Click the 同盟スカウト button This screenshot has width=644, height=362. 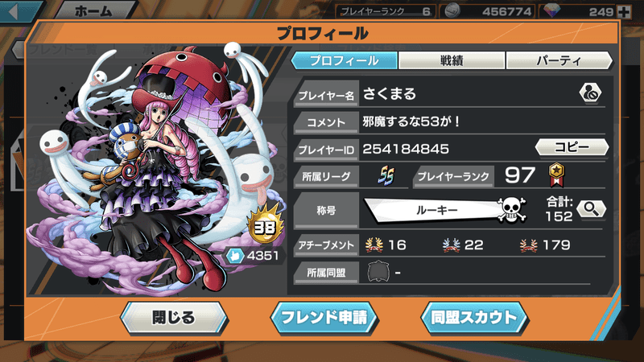pyautogui.click(x=474, y=318)
